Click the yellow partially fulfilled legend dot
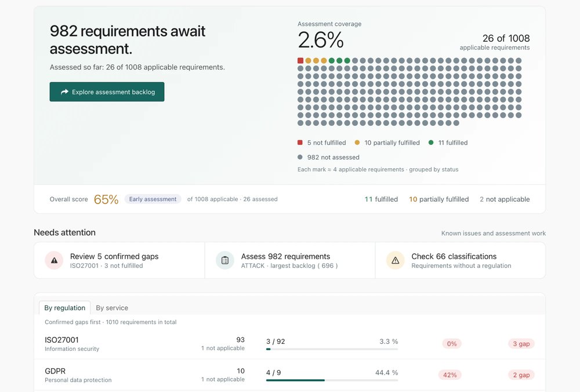This screenshot has width=580, height=392. tap(357, 143)
